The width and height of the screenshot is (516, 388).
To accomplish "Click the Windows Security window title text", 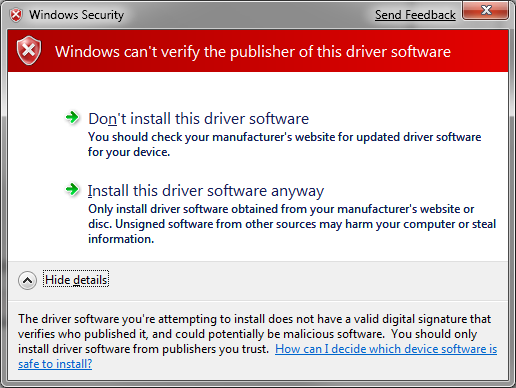I will pos(76,15).
